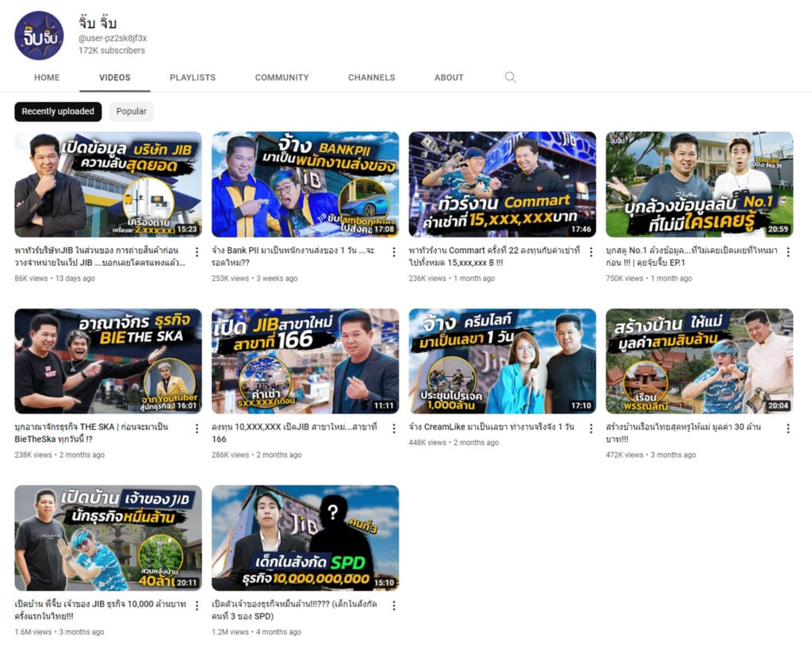This screenshot has width=812, height=648.
Task: Open three-dot menu for THE SKA video
Action: [x=197, y=429]
